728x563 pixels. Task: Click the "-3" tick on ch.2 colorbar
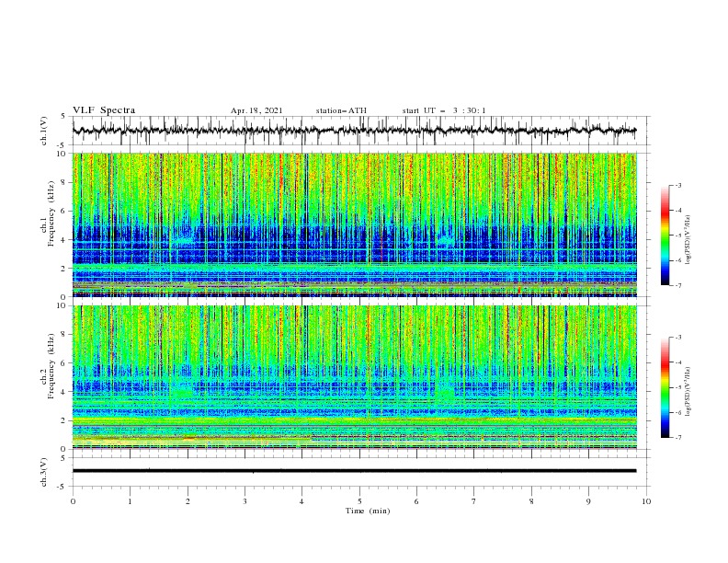pyautogui.click(x=677, y=338)
